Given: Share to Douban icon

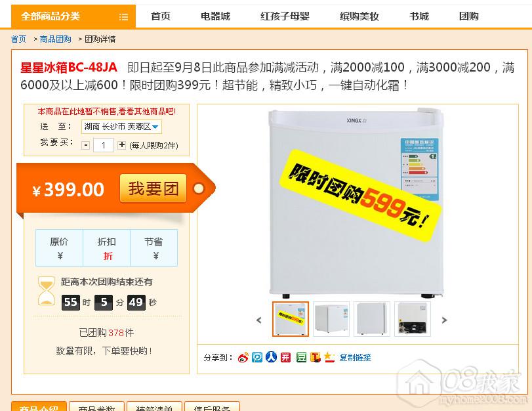Looking at the screenshot, I should (x=301, y=357).
